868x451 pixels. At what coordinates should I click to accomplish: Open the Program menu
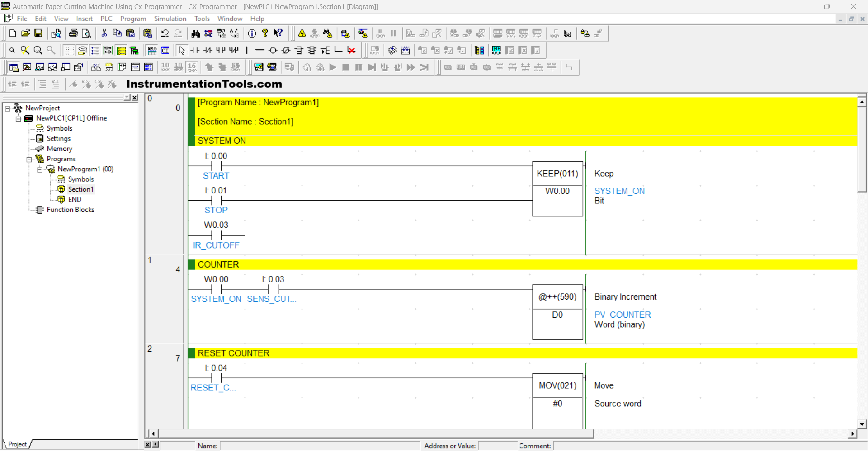133,19
